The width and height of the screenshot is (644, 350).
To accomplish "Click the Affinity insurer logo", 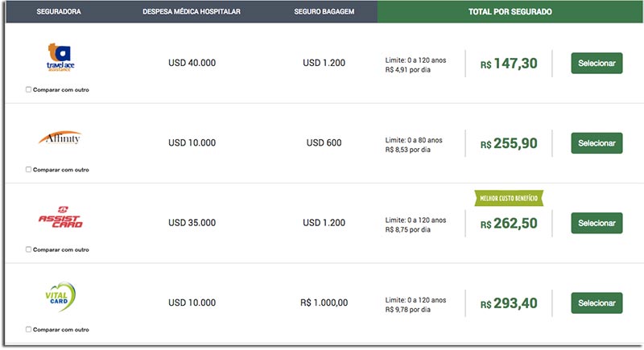I will tap(60, 138).
